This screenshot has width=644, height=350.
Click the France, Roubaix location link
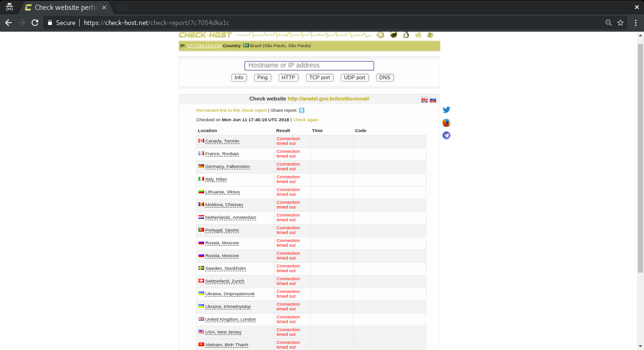tap(222, 154)
